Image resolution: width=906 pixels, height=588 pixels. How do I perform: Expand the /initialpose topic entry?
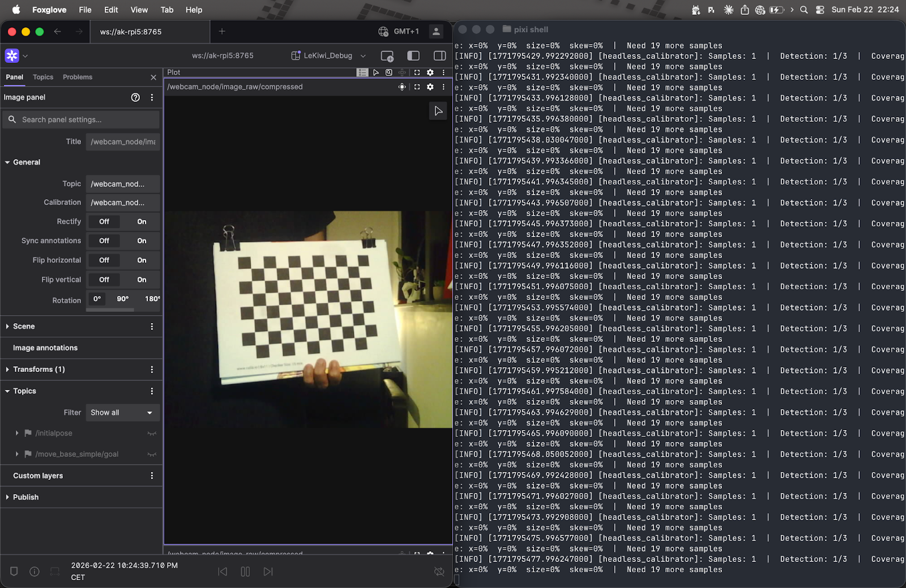16,433
